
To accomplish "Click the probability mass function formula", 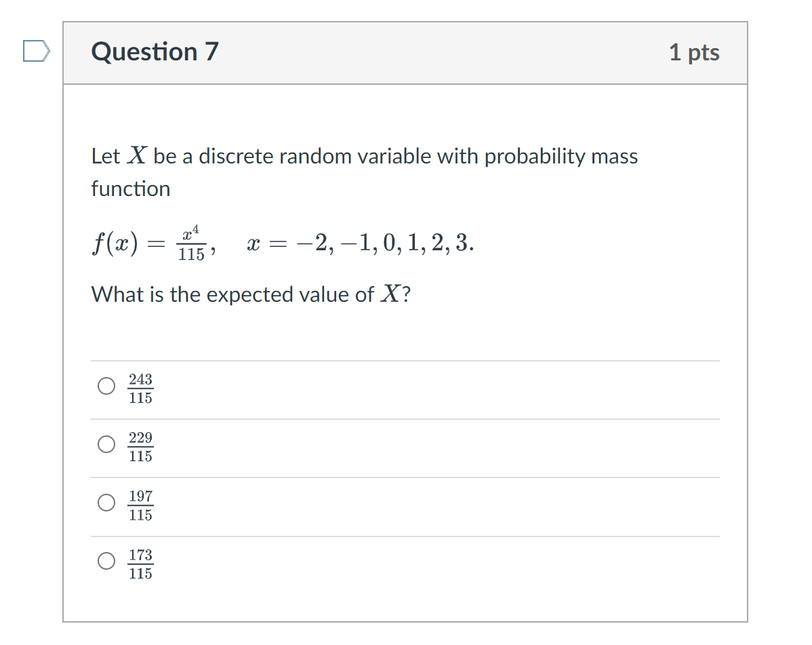I will 281,242.
